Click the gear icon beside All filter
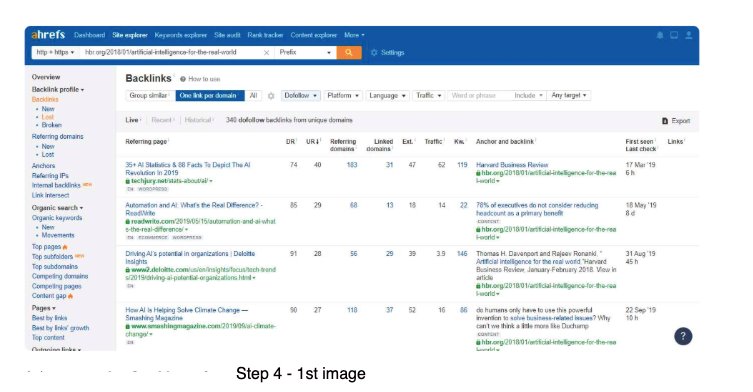This screenshot has width=753, height=392. [x=271, y=96]
